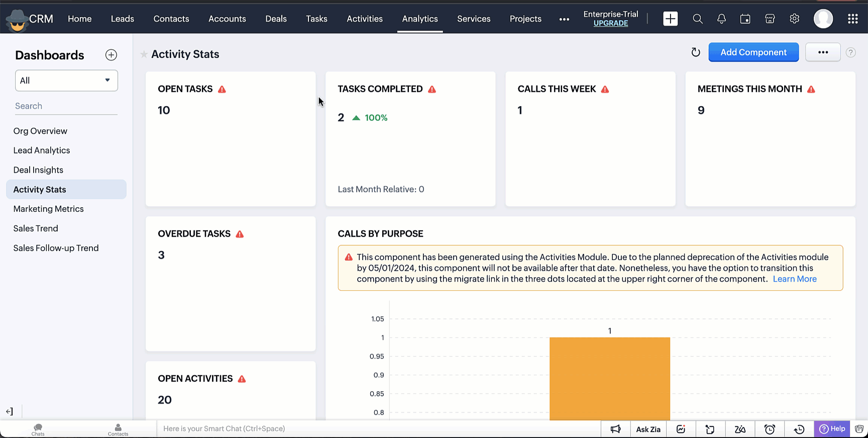Screen dimensions: 868x438
Task: Add a new dashboard with plus icon
Action: 111,55
